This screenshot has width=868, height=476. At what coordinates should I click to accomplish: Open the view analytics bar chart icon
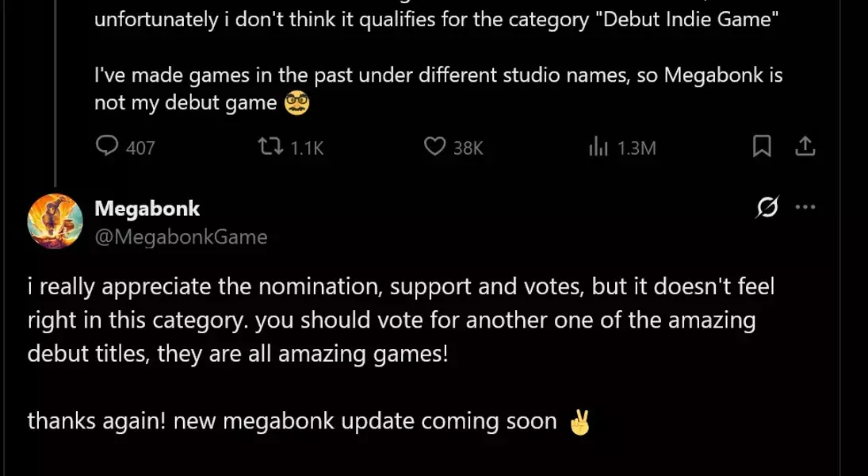[x=598, y=147]
